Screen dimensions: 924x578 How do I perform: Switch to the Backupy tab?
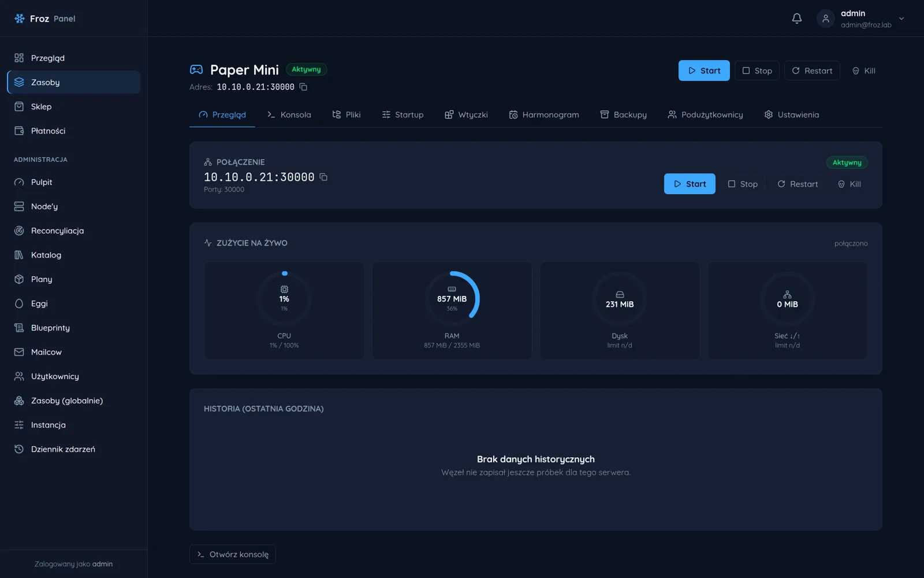[624, 114]
